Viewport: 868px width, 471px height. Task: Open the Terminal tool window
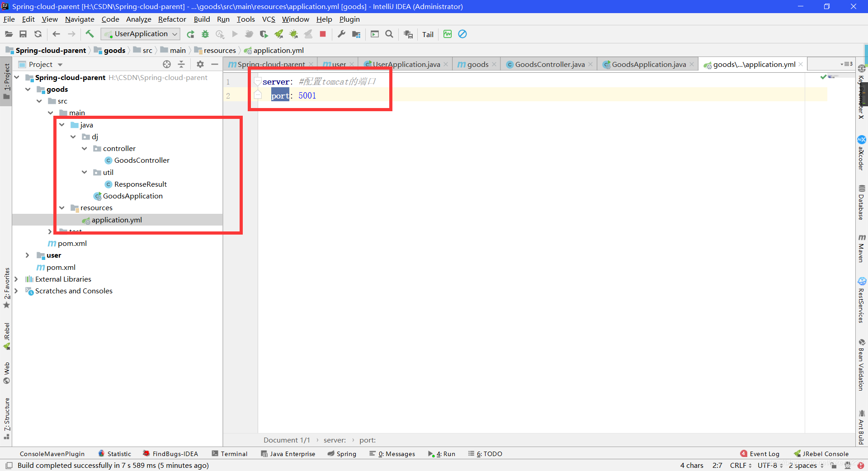point(230,454)
